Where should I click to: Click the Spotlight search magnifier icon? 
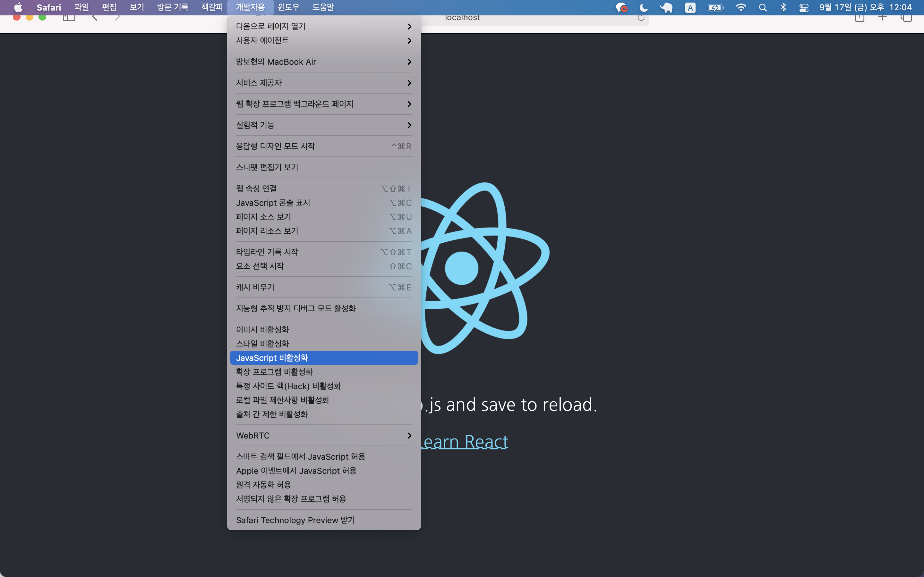coord(763,7)
